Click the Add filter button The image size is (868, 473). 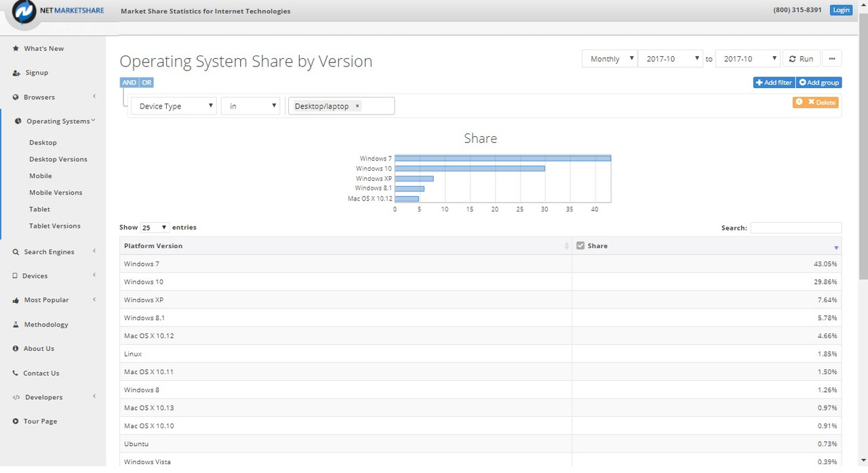tap(774, 83)
